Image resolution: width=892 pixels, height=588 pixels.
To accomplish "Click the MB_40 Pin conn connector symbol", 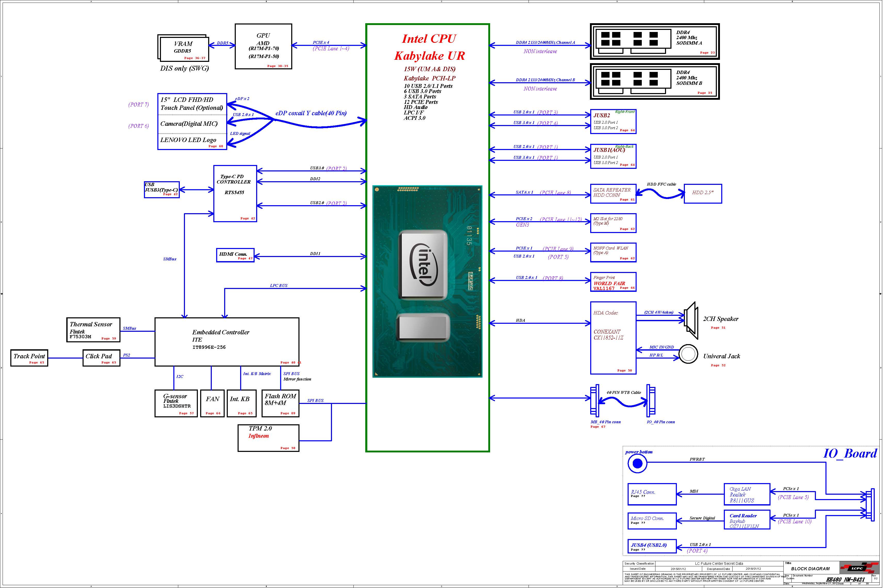I will click(601, 405).
